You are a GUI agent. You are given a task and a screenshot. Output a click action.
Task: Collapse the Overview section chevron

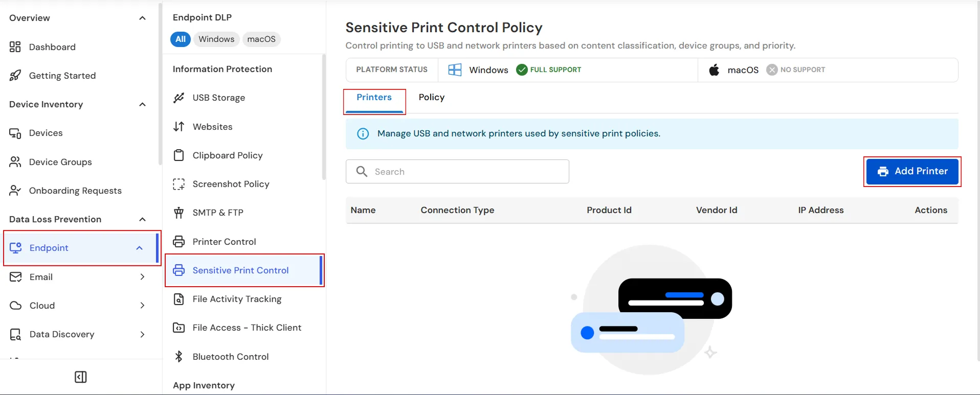tap(142, 18)
